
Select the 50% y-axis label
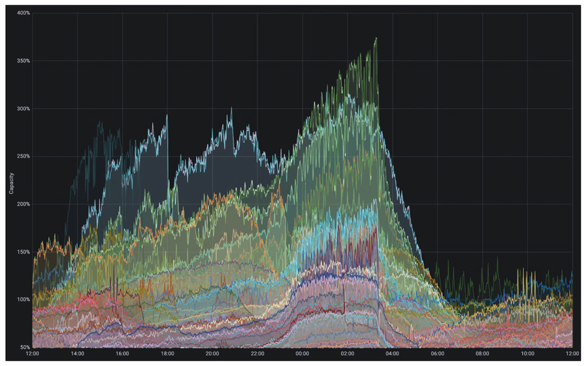pos(24,347)
